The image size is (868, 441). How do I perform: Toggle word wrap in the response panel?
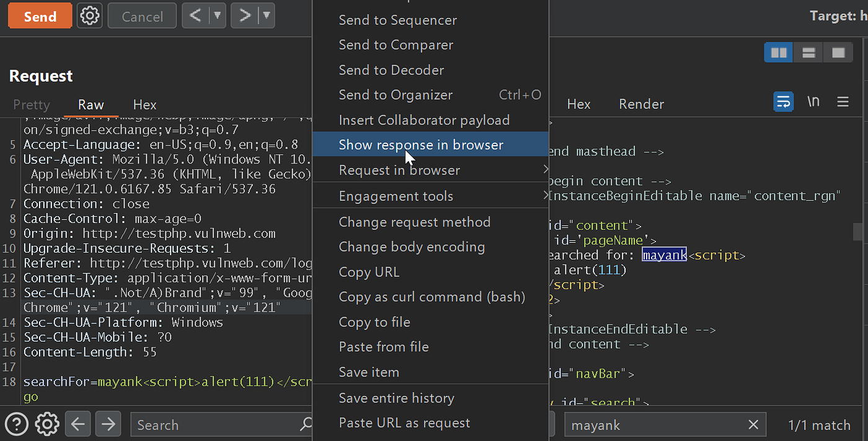[783, 100]
